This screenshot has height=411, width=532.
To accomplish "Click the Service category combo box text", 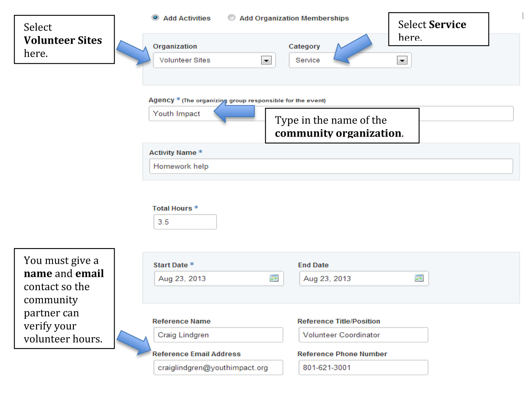I will pyautogui.click(x=308, y=60).
